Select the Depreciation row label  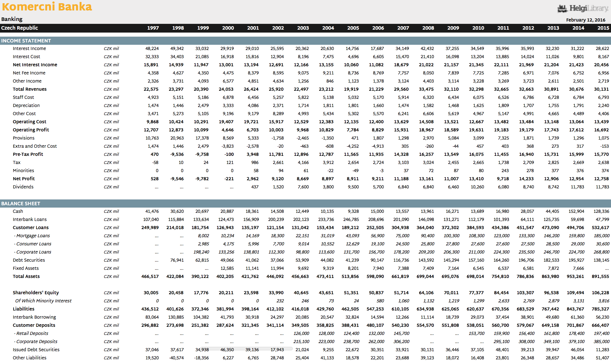[x=26, y=106]
